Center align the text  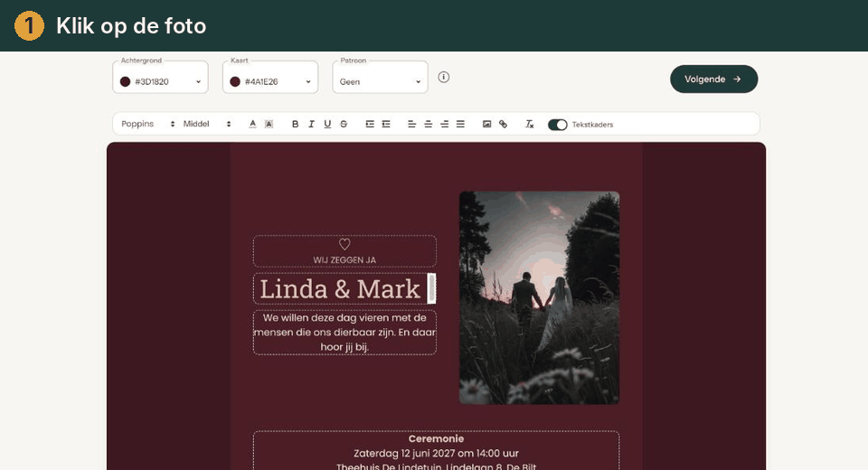coord(428,124)
